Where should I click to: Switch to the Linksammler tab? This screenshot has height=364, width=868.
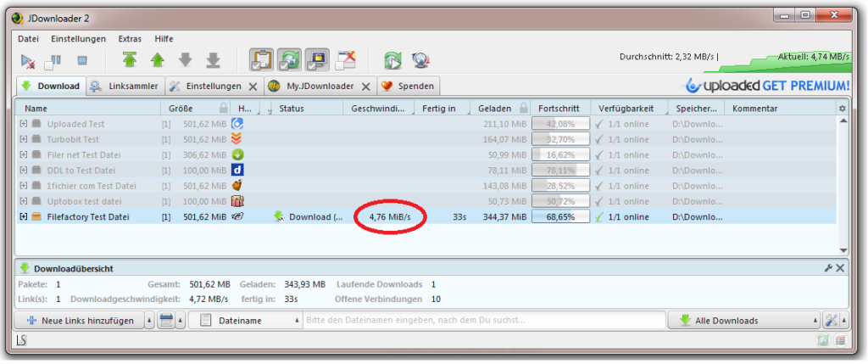tap(125, 86)
